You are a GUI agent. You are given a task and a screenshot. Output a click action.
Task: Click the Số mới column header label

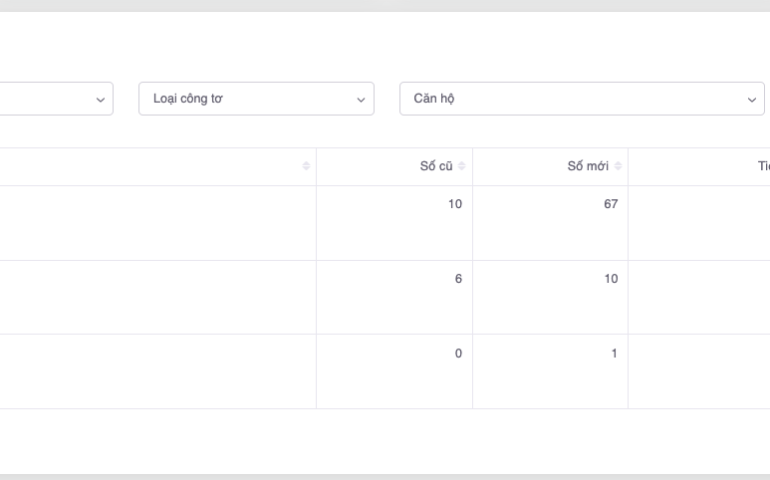tap(587, 167)
